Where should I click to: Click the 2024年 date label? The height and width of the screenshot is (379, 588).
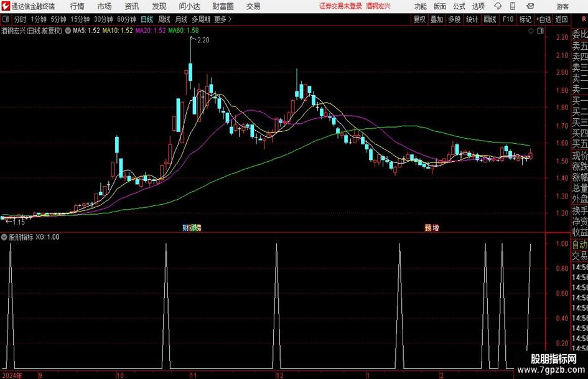pyautogui.click(x=12, y=375)
